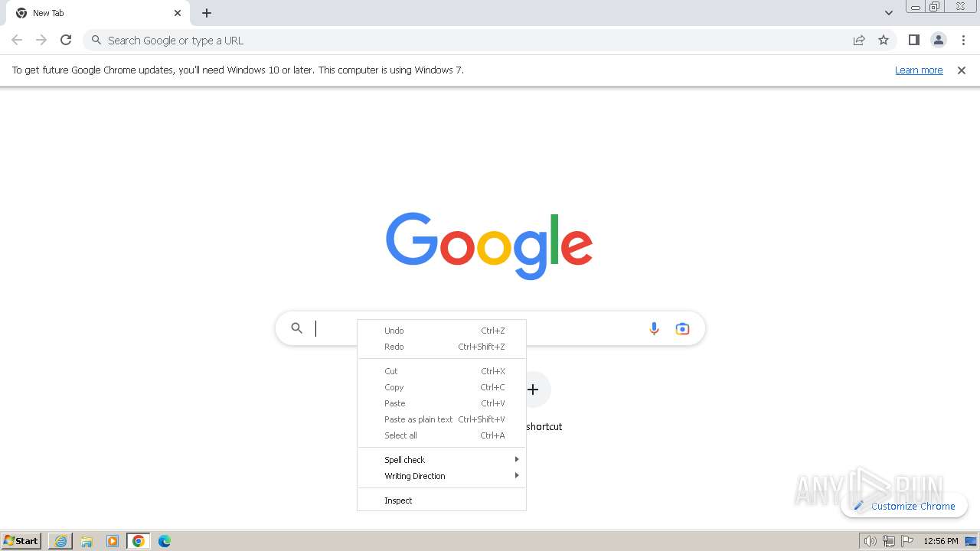980x551 pixels.
Task: Open the volume speaker tray icon
Action: [870, 541]
